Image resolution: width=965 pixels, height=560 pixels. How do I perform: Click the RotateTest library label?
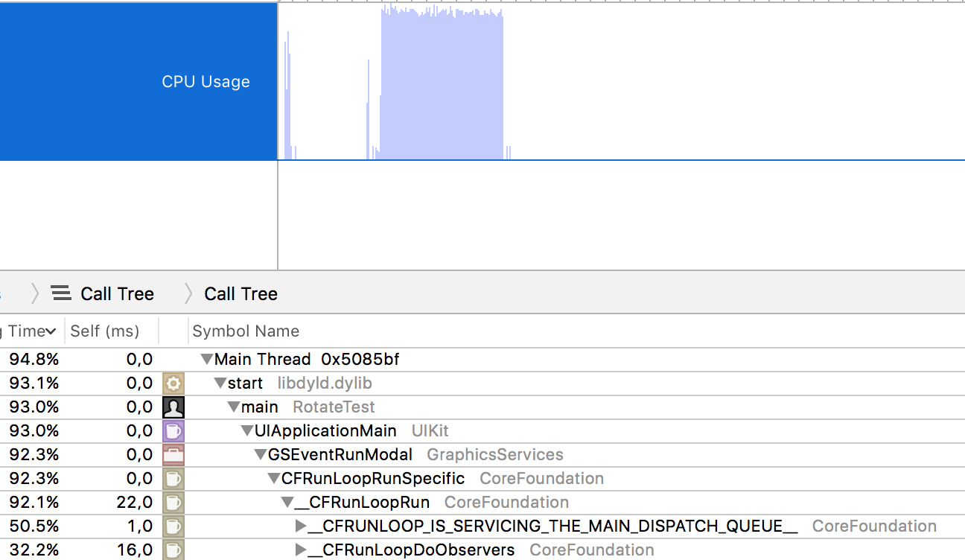[334, 407]
